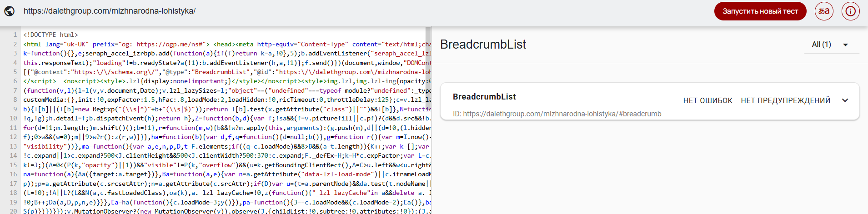
Task: Click the НЕТ ОШИБОК status label
Action: pos(707,100)
